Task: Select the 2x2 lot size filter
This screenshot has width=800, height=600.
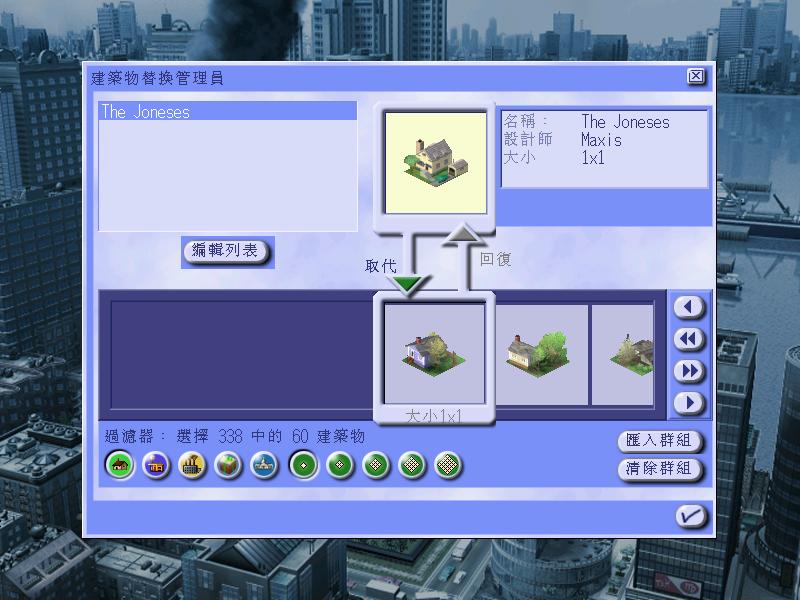Action: pos(340,465)
